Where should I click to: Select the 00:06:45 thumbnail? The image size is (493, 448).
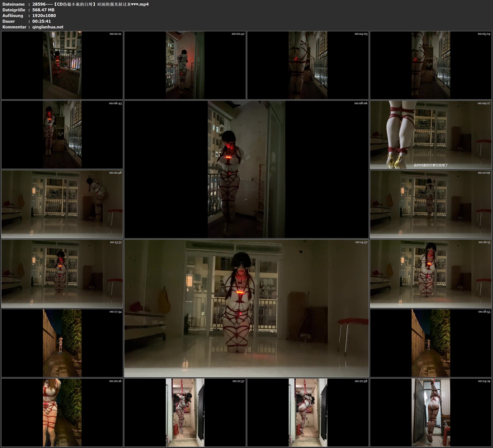[x=62, y=134]
